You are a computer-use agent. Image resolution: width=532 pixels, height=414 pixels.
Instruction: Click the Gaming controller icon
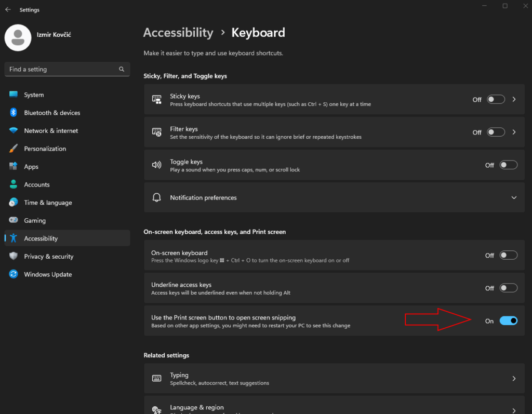(14, 221)
